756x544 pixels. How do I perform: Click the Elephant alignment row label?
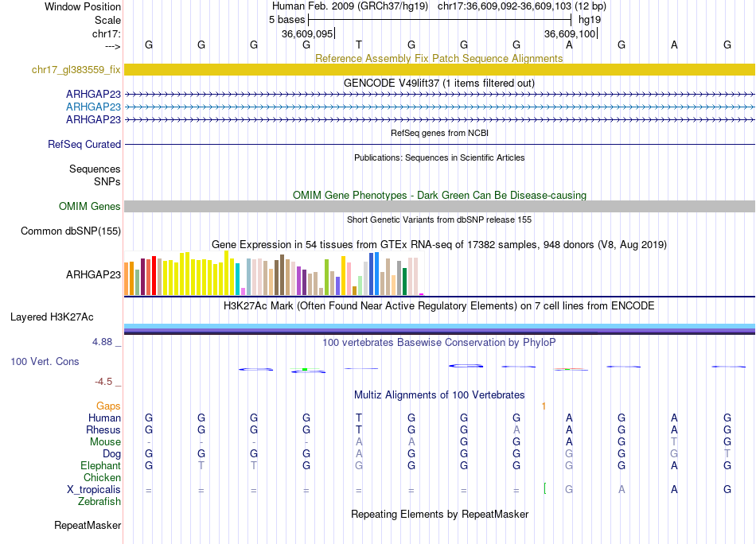(100, 465)
